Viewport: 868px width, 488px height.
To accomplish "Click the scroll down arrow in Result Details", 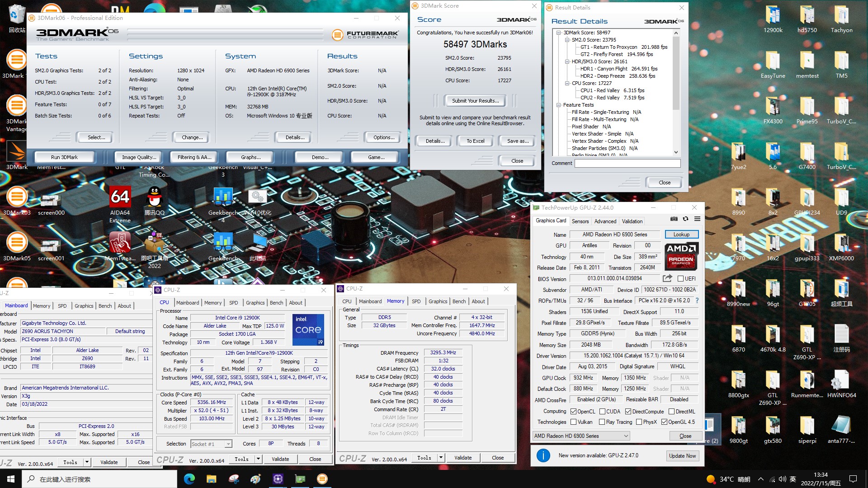I will (676, 152).
